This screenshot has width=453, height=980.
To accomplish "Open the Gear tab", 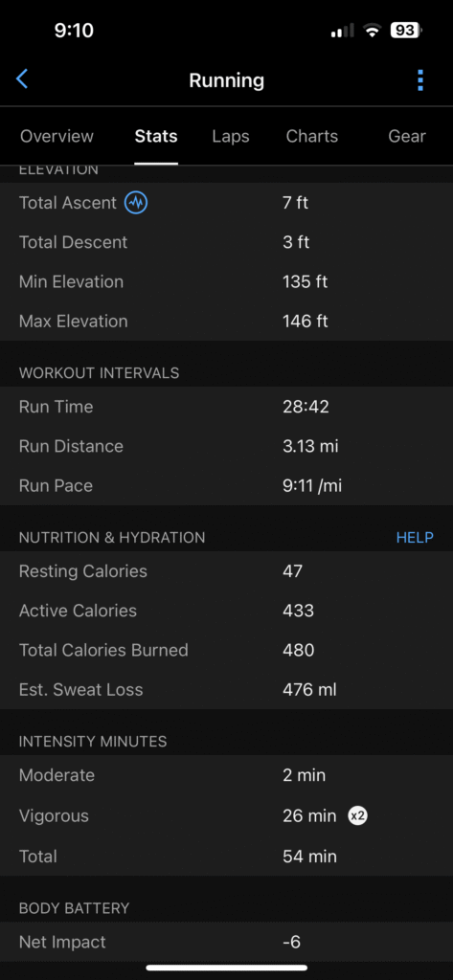I will tap(407, 136).
